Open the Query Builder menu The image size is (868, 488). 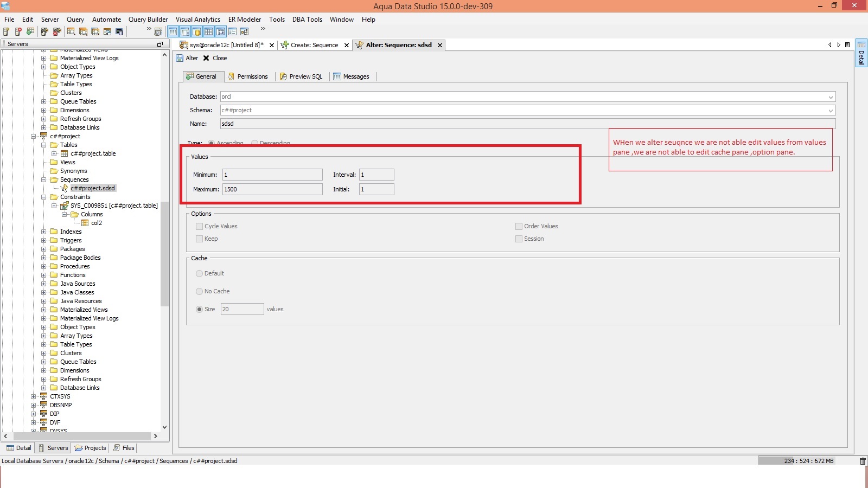click(x=148, y=19)
